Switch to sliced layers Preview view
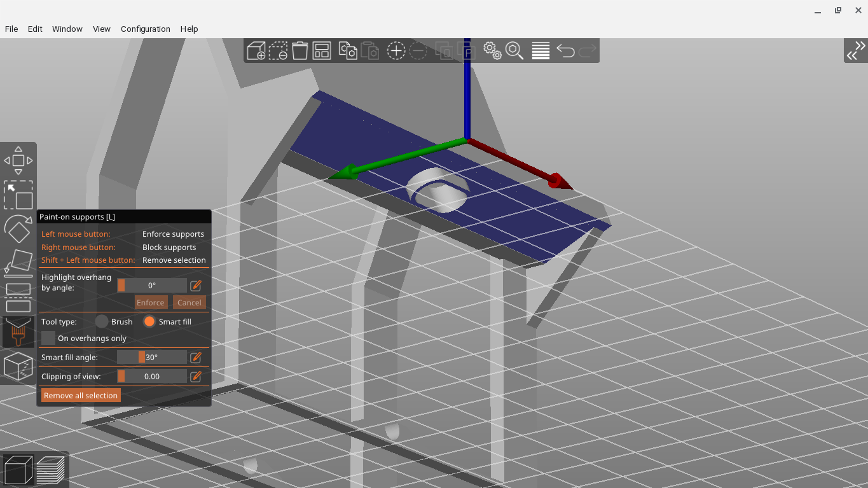The height and width of the screenshot is (488, 868). point(51,470)
